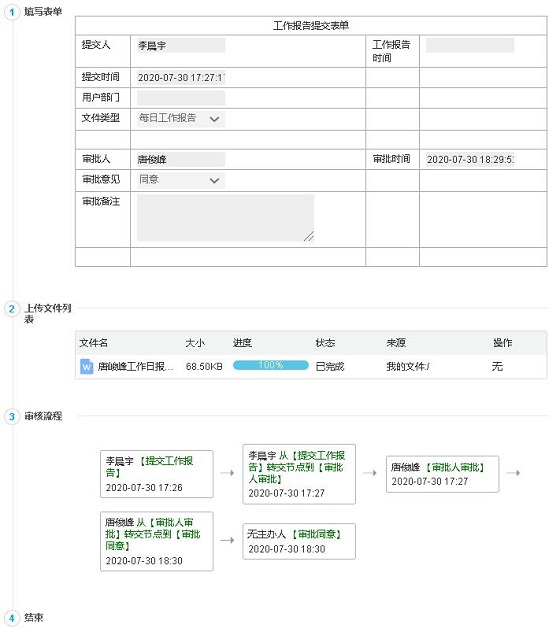The height and width of the screenshot is (628, 560).
Task: Click the 审批备注 label
Action: tap(101, 201)
